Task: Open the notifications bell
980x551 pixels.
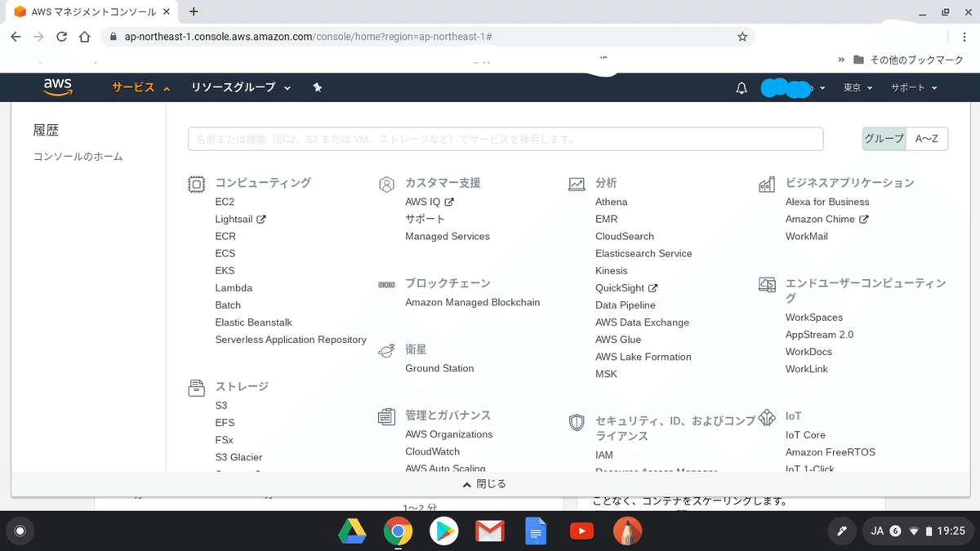Action: click(742, 88)
